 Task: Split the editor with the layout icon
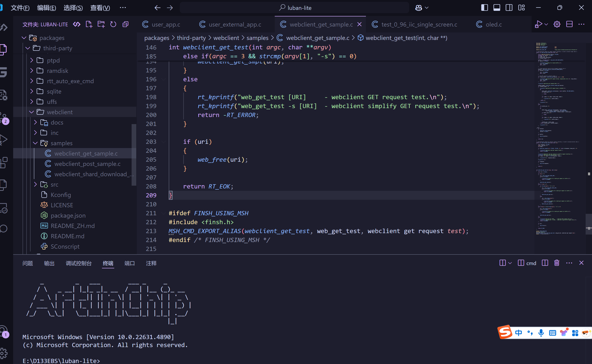pos(569,24)
